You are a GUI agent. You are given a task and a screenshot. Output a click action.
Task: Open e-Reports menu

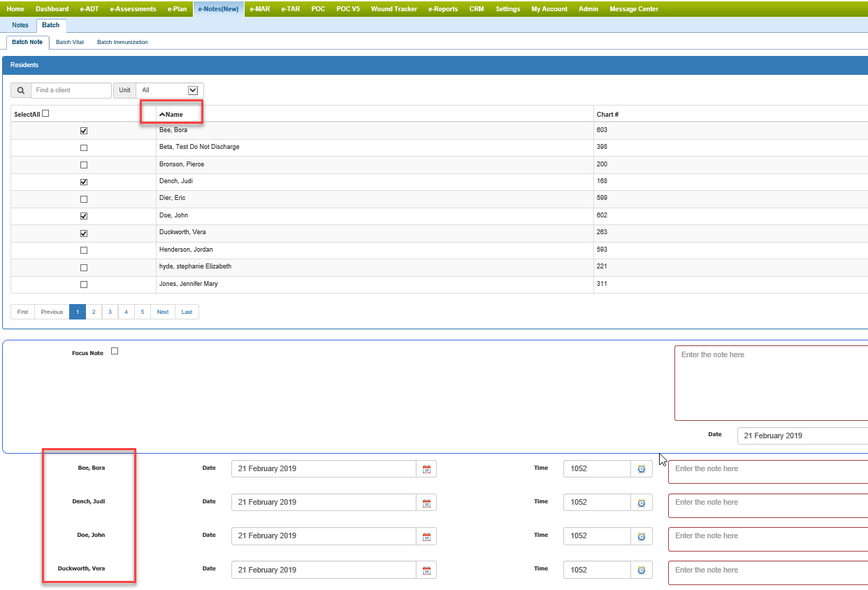click(443, 9)
